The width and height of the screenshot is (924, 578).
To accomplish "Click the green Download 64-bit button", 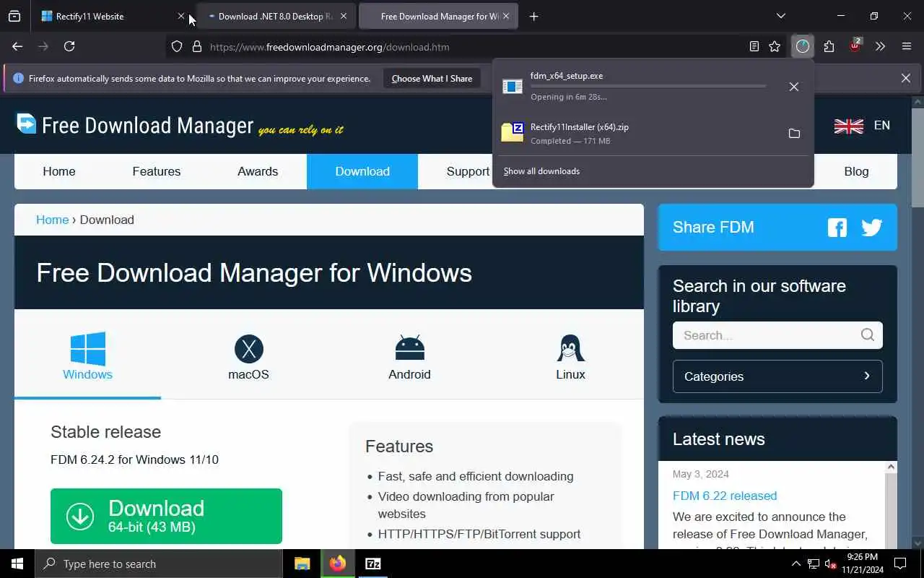I will click(166, 516).
